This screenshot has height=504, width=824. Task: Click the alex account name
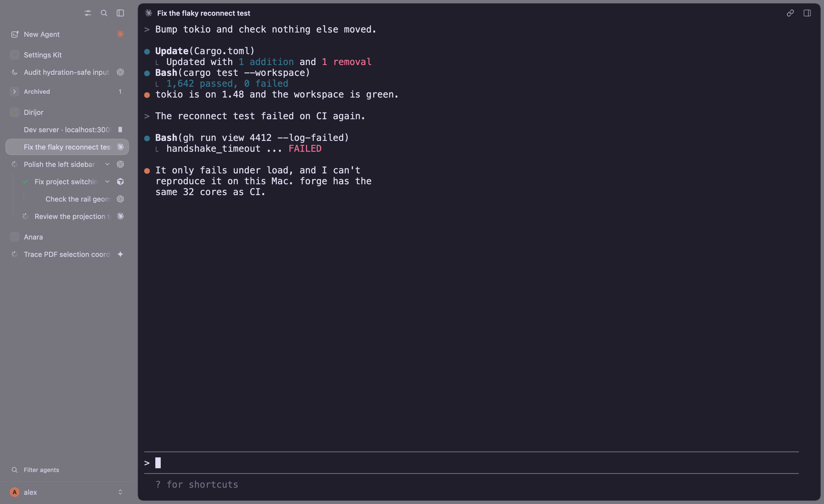pos(30,492)
